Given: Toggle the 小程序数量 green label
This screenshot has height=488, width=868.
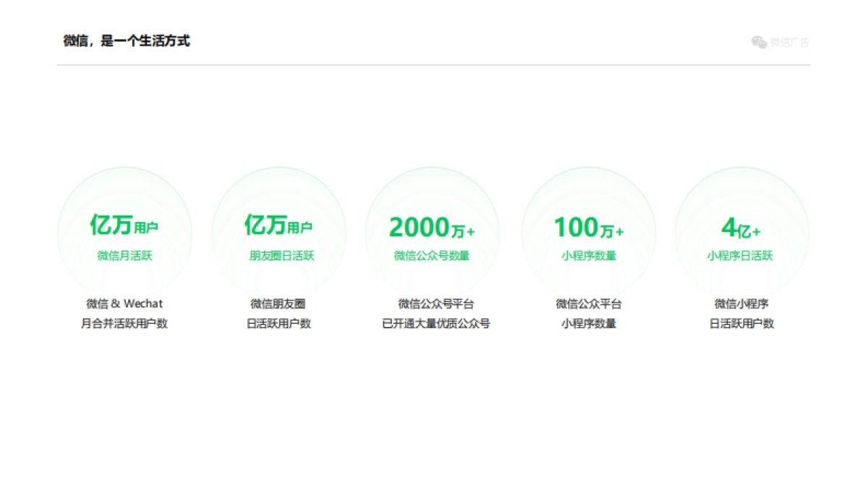Looking at the screenshot, I should (587, 255).
